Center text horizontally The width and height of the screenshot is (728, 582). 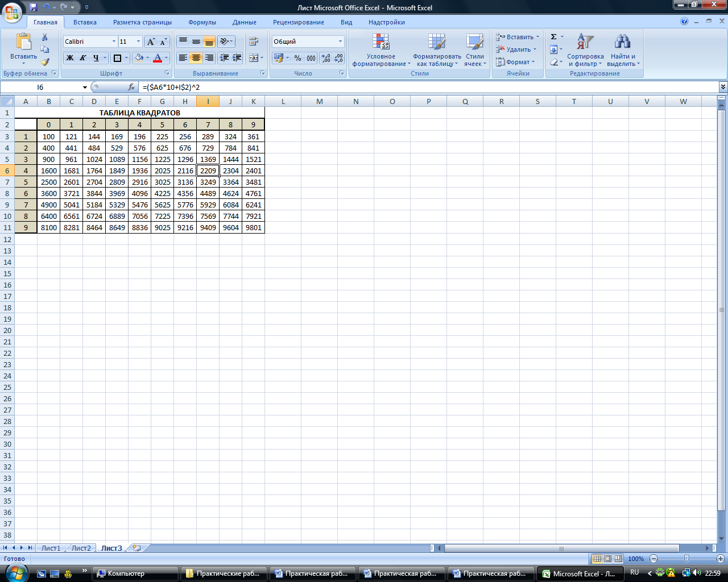[x=196, y=58]
